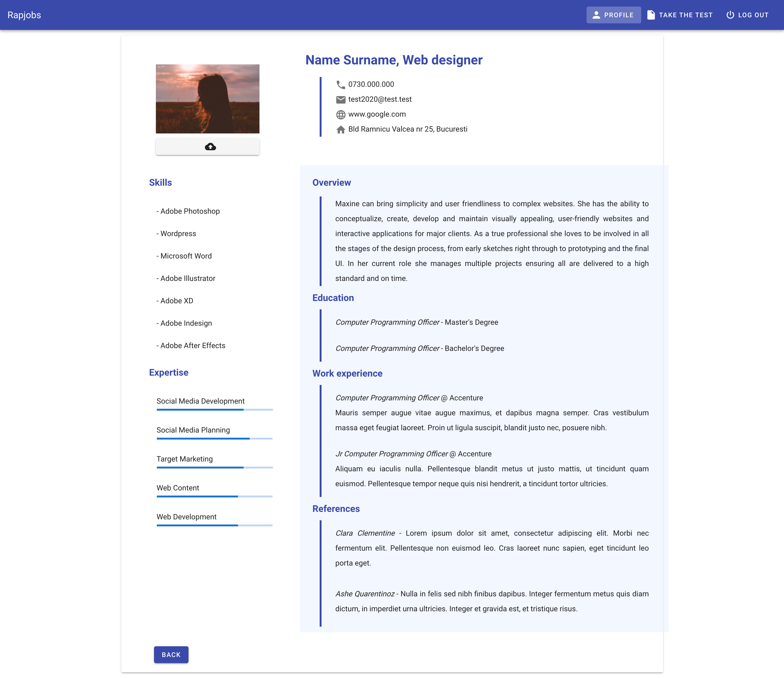
Task: Click the Web Development progress bar
Action: tap(214, 525)
